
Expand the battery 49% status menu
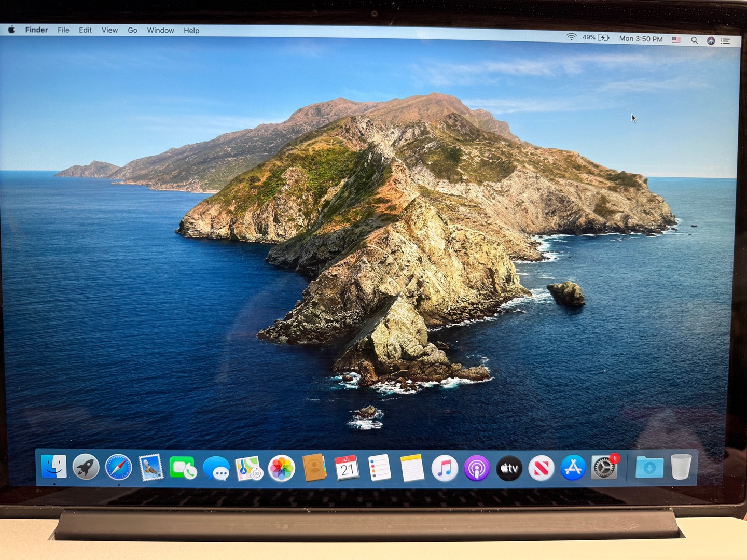point(596,38)
